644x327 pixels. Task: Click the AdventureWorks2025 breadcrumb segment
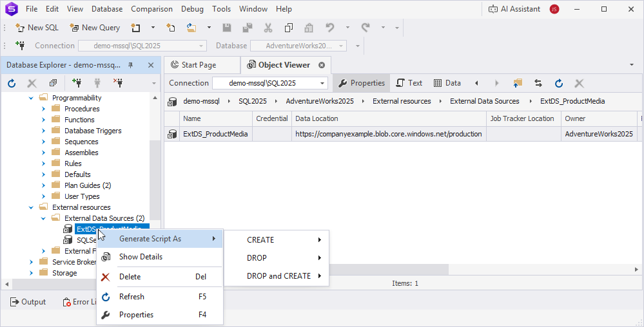click(320, 101)
